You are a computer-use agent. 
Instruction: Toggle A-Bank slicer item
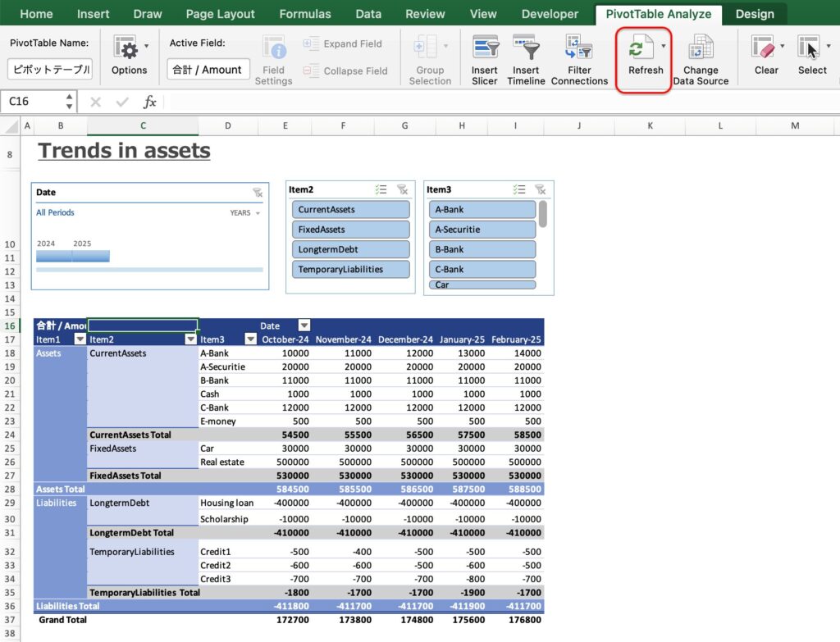pyautogui.click(x=482, y=209)
